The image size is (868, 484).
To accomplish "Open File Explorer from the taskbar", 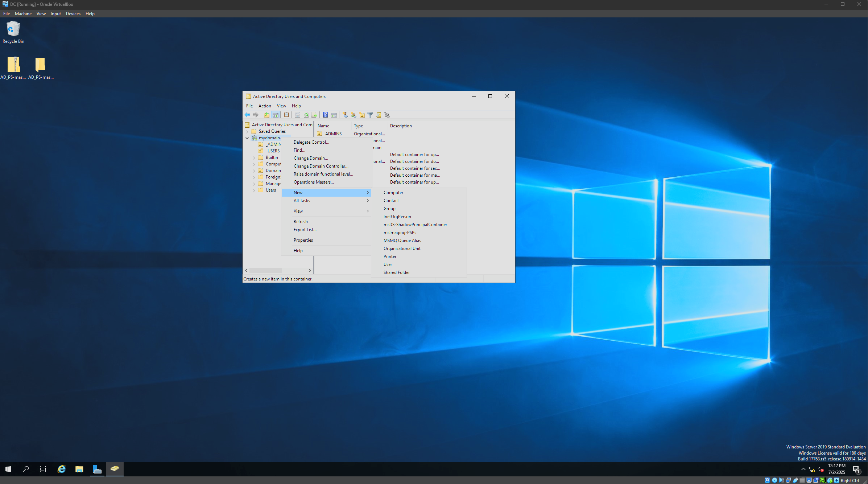I will (x=79, y=469).
